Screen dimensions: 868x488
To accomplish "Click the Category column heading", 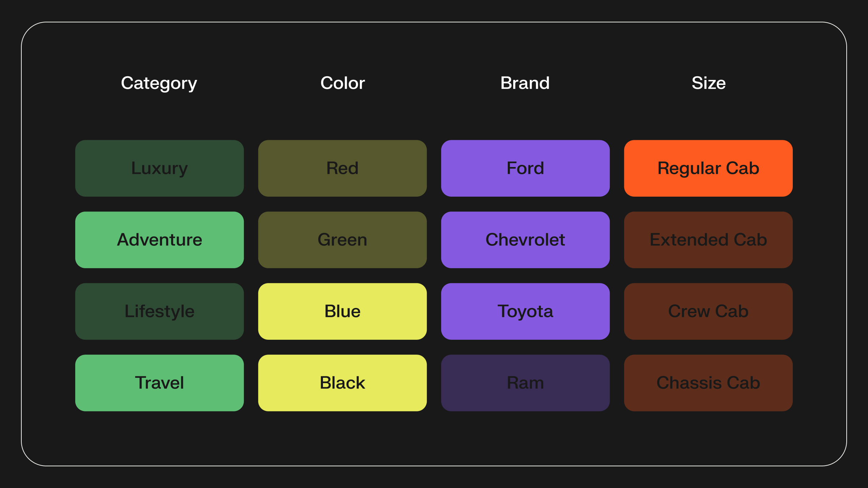I will (x=159, y=84).
